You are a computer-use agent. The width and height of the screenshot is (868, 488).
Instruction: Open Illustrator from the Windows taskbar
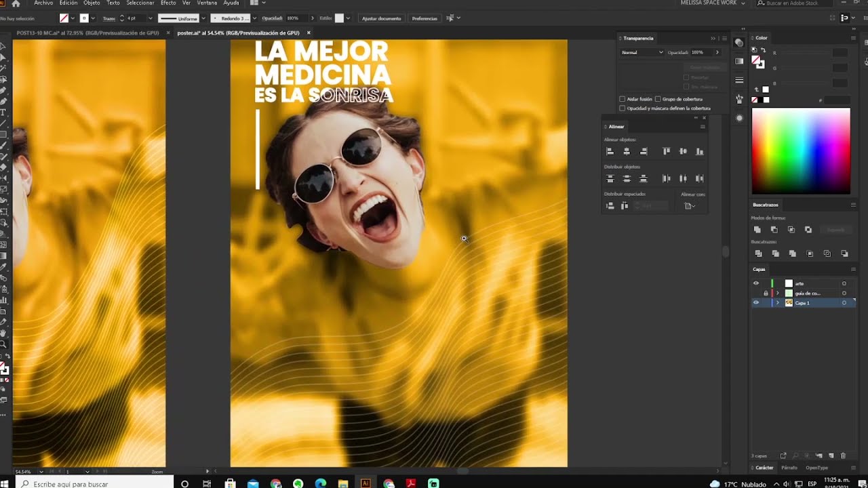366,483
